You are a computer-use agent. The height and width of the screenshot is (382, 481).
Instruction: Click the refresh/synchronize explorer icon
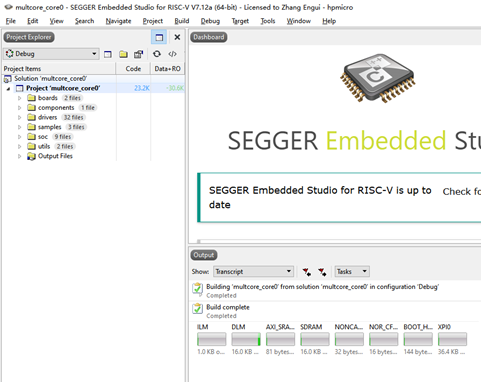(157, 54)
